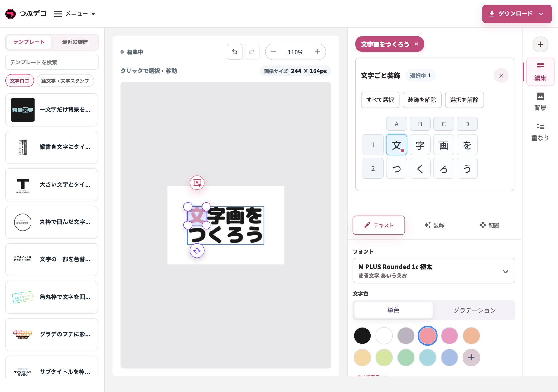Remove the 文字画をつくろう layer chip with ×
The width and height of the screenshot is (558, 392).
[416, 44]
